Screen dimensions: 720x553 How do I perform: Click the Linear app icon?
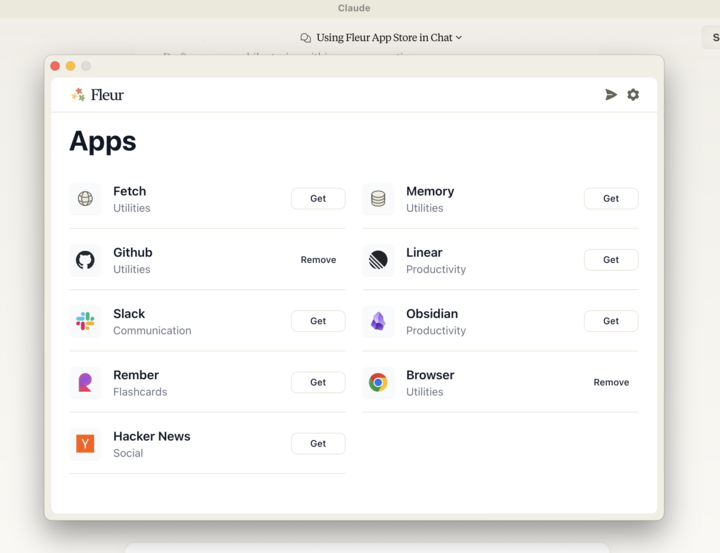tap(378, 260)
